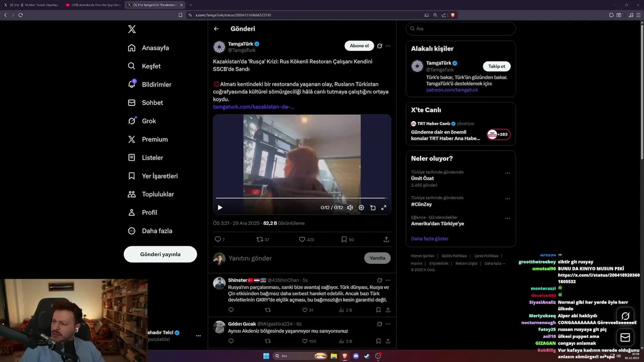Viewport: 644px width, 362px height.
Task: Share the main post
Action: pos(386,239)
